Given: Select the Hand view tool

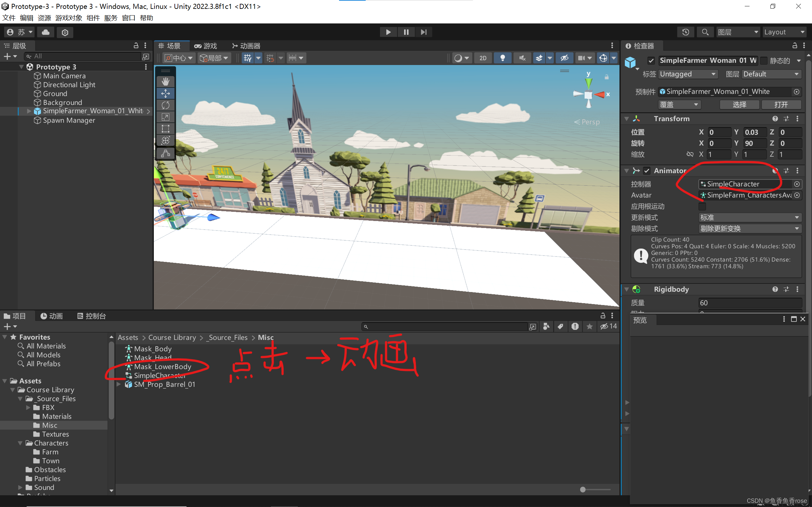Looking at the screenshot, I should [165, 81].
